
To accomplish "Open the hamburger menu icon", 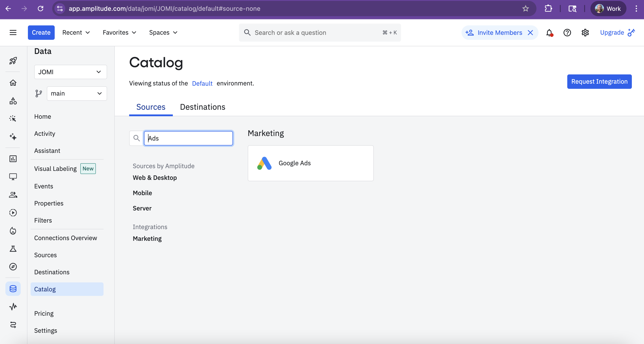I will pyautogui.click(x=13, y=33).
